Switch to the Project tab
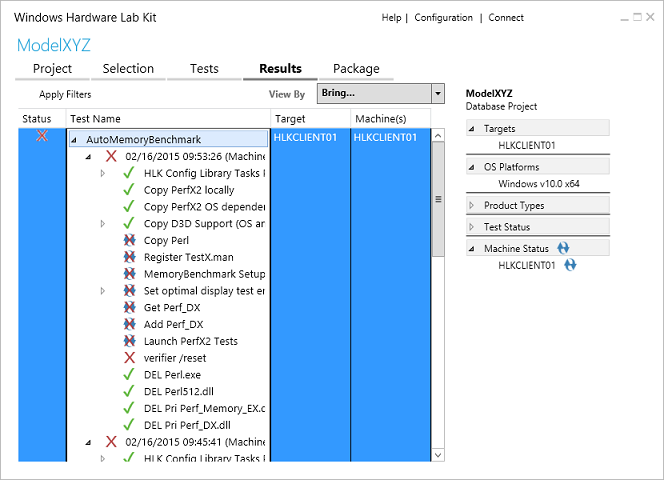Image resolution: width=664 pixels, height=480 pixels. pyautogui.click(x=53, y=69)
